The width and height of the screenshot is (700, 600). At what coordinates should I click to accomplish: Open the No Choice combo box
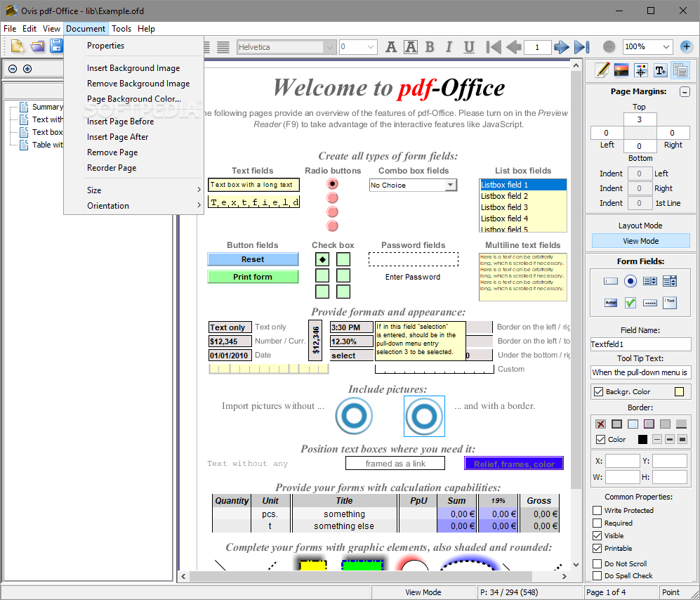451,185
